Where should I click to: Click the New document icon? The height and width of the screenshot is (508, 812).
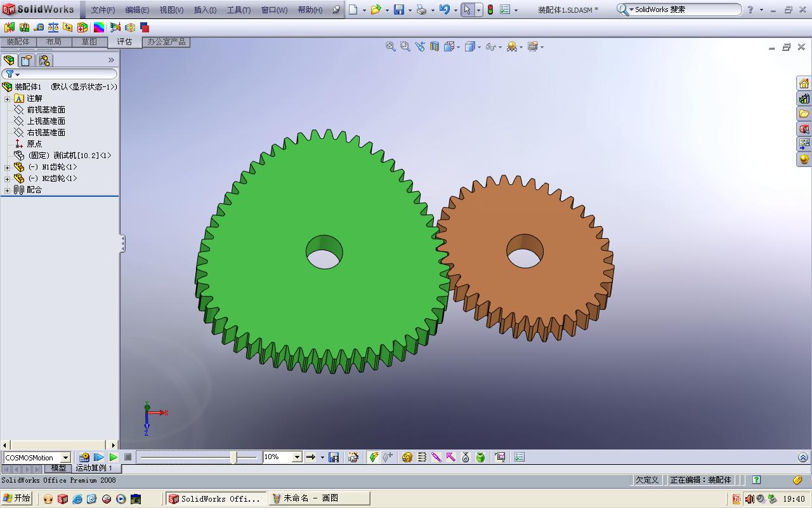point(353,10)
